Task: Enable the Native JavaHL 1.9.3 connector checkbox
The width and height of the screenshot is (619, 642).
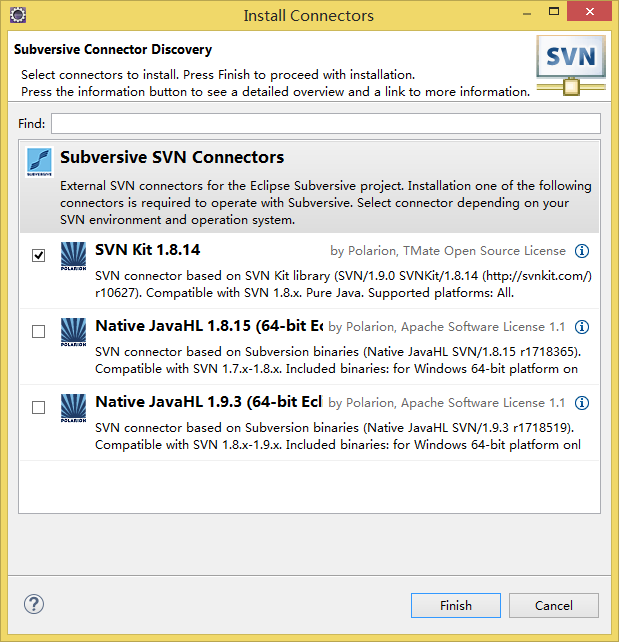Action: pos(38,407)
